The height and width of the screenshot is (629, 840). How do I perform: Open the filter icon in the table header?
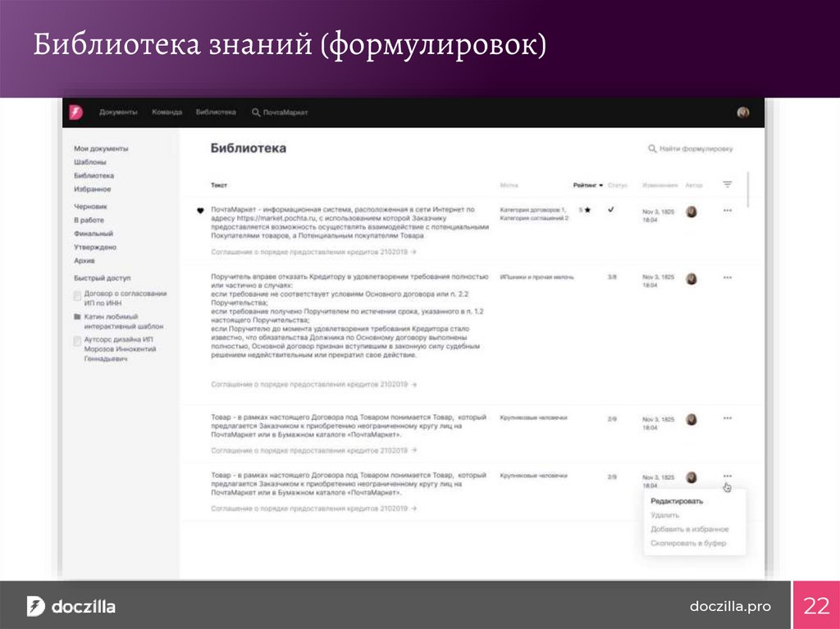click(728, 185)
